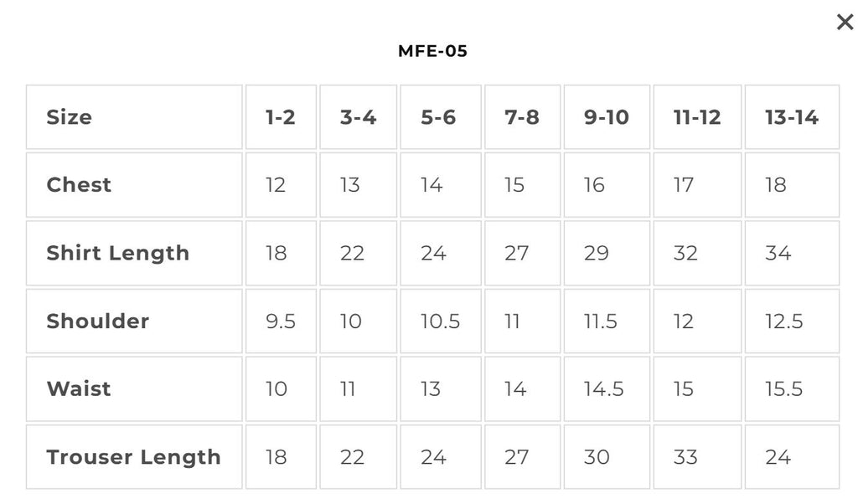Click Waist value 14.5 cell
Image resolution: width=858 pixels, height=504 pixels.
click(607, 388)
